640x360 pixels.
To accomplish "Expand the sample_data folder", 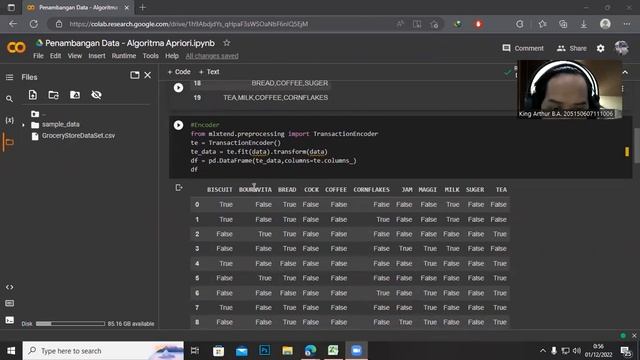I will [x=23, y=125].
